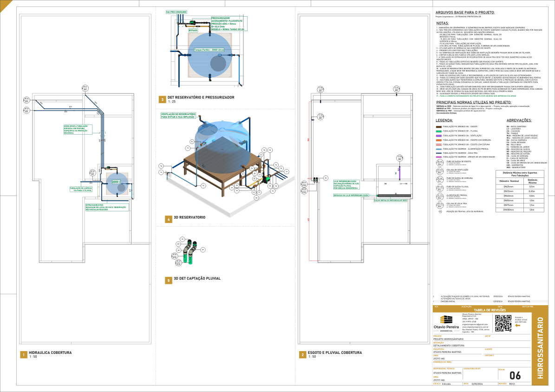Click the 'Tubo de queda de esgoto' legend symbol

click(x=439, y=162)
